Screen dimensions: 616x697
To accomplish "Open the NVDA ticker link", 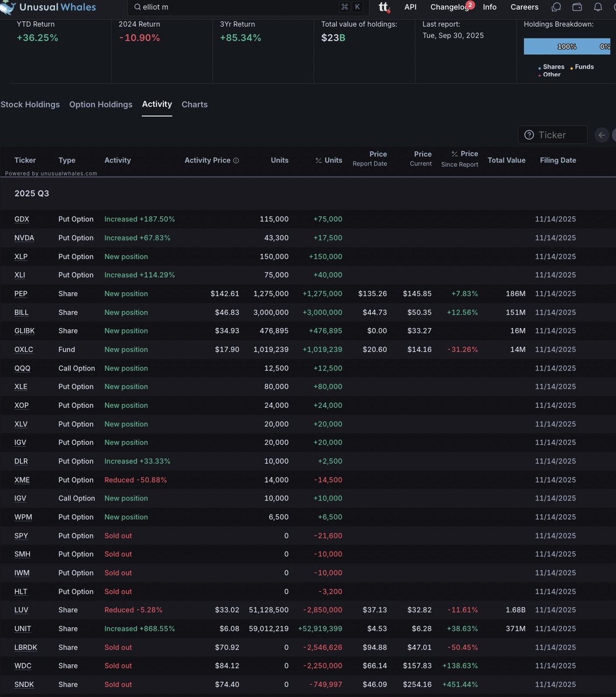I will click(24, 238).
